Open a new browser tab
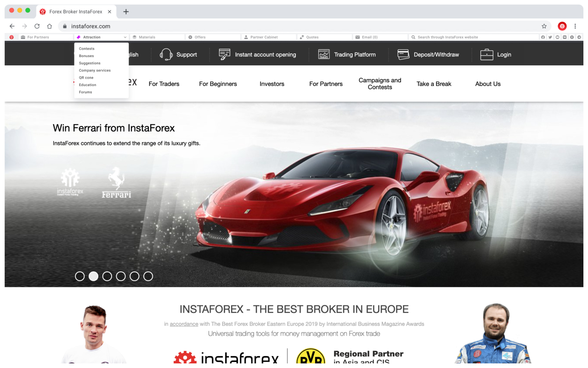The image size is (588, 368). (x=126, y=11)
